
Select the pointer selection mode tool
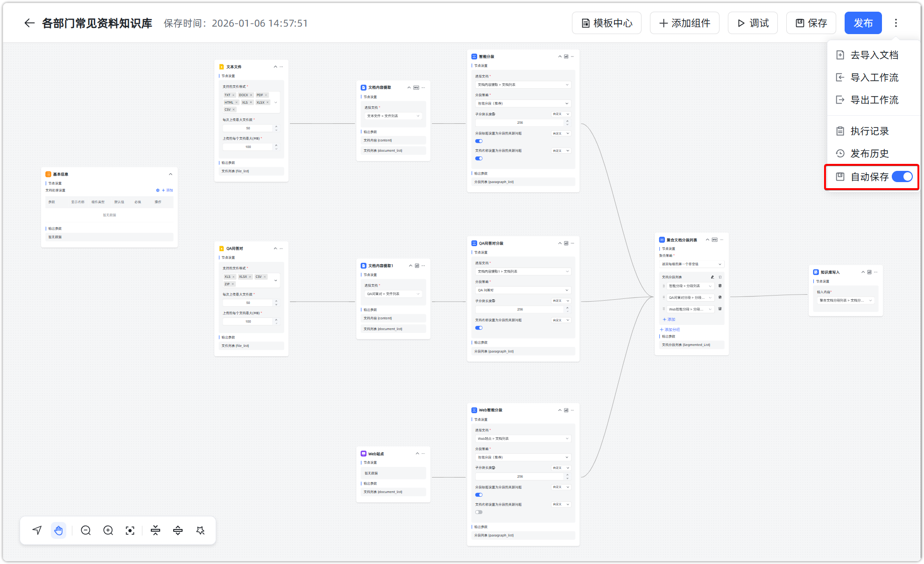click(x=37, y=530)
